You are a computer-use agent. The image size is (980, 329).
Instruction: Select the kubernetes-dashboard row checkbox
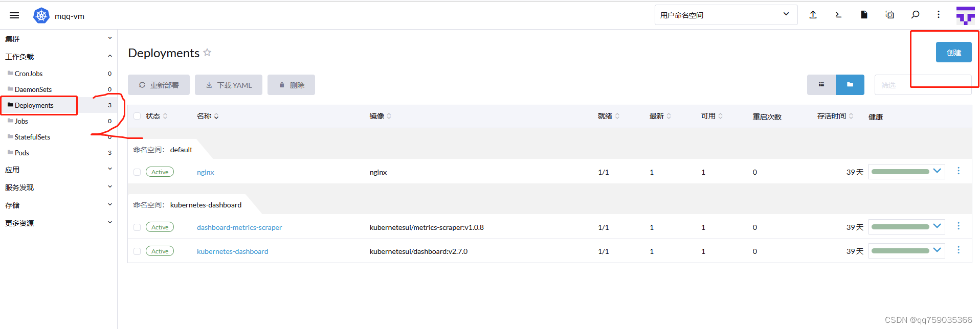click(x=137, y=251)
